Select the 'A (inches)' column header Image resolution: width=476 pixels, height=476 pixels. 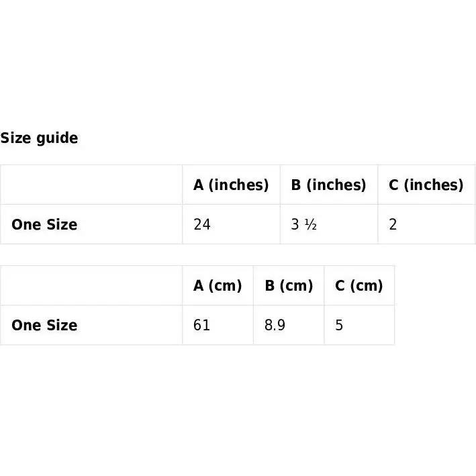231,185
